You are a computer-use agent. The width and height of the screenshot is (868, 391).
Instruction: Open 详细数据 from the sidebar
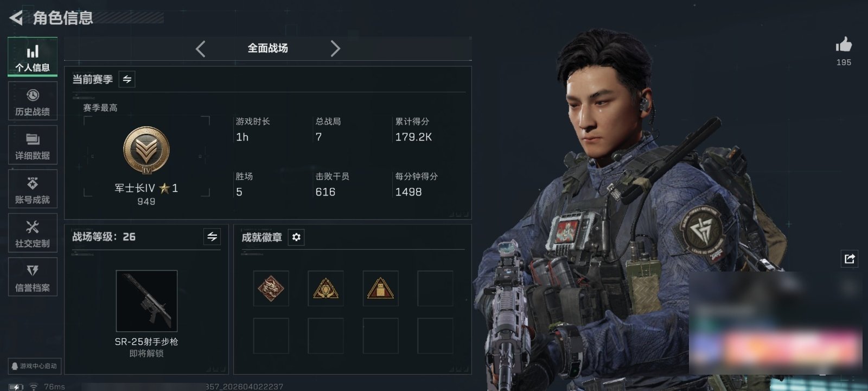(33, 145)
